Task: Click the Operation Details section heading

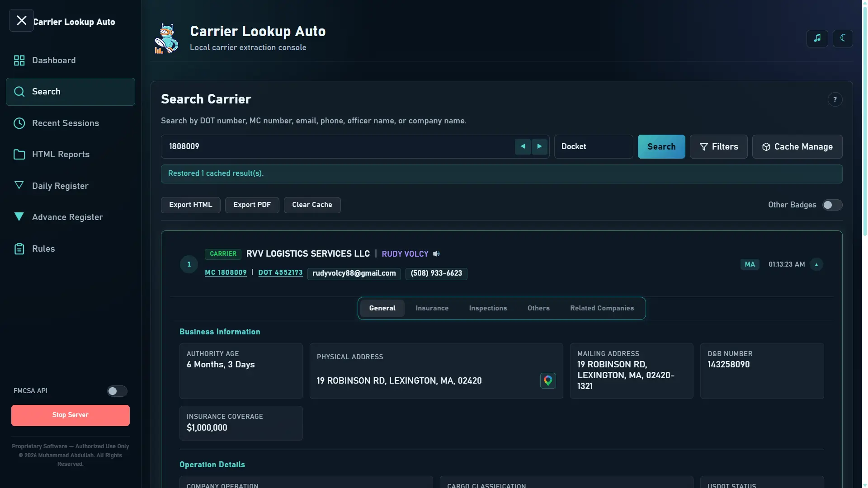Action: pos(212,465)
